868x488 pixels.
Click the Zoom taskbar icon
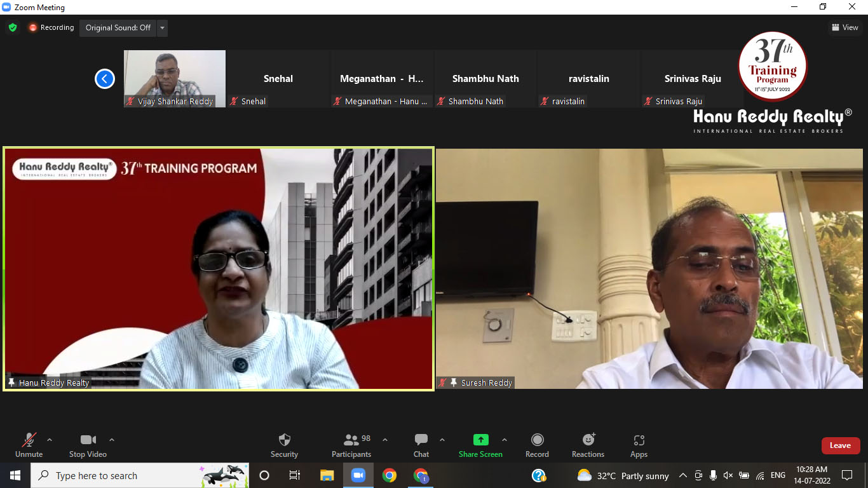358,475
